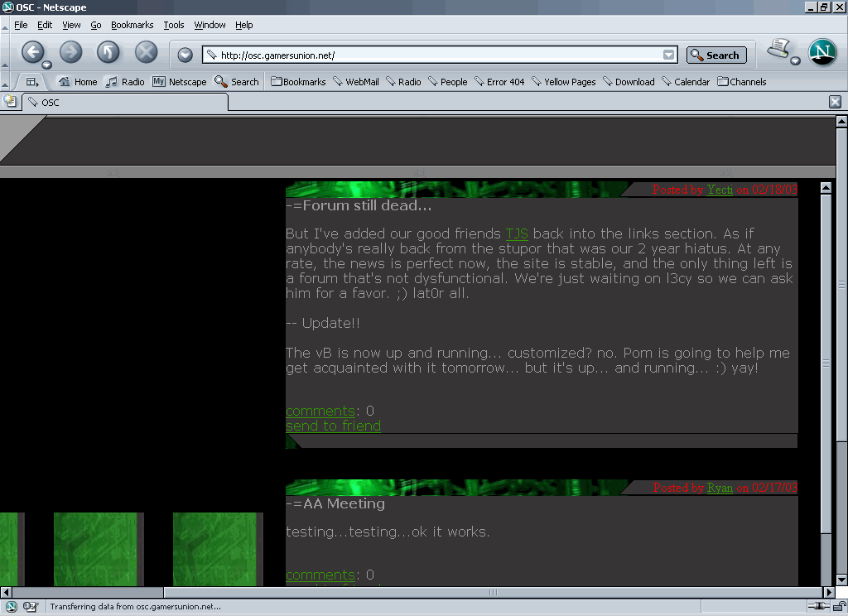This screenshot has height=616, width=848.
Task: Click the security padlock icon
Action: [x=840, y=606]
